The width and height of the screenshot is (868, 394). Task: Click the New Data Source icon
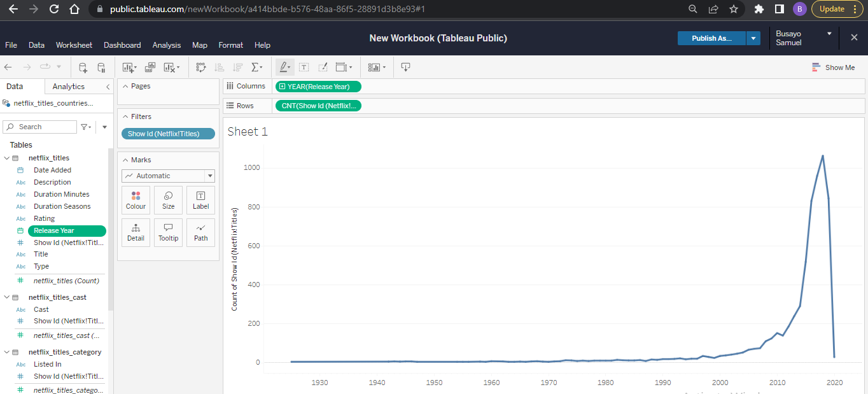83,67
